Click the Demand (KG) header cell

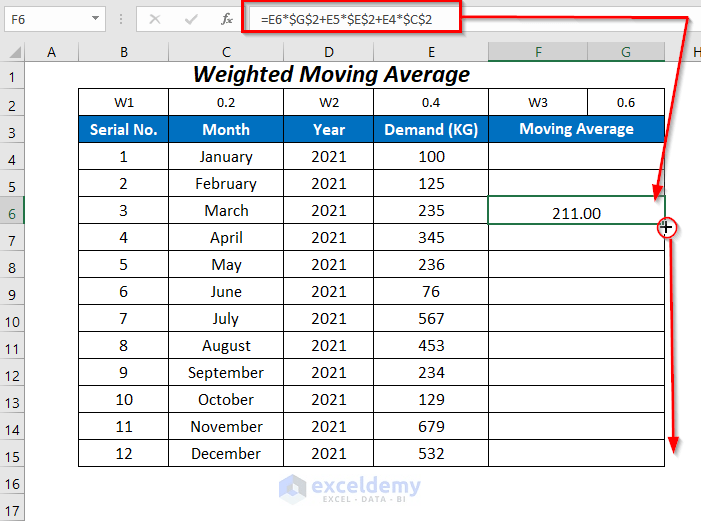(x=431, y=129)
